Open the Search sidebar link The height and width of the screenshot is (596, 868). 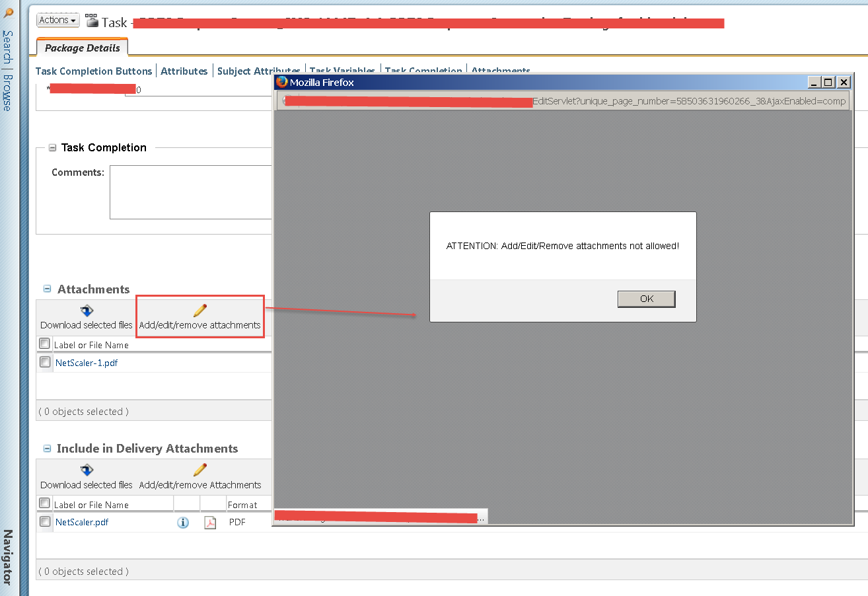tap(8, 47)
